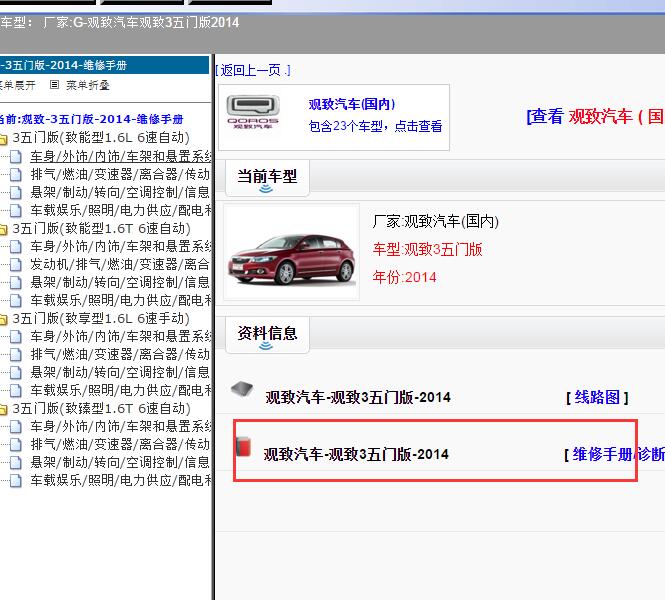The width and height of the screenshot is (665, 600).
Task: Open 发动机/排气/燃油/变速器 under 致能型1.6T folder
Action: click(120, 264)
